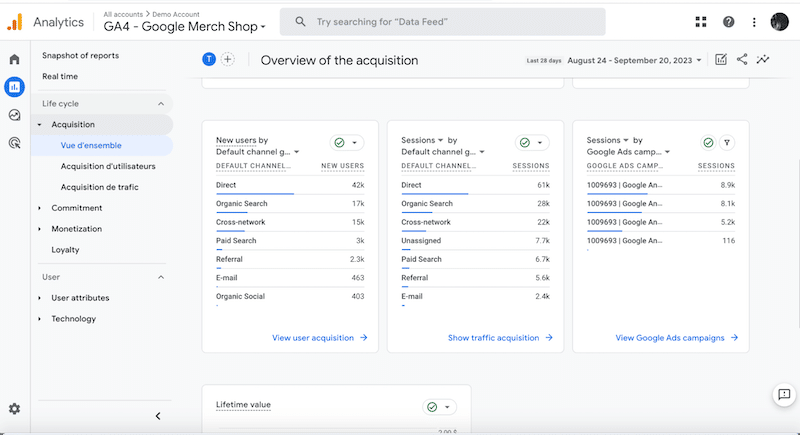Follow View user acquisition link
Image resolution: width=800 pixels, height=435 pixels.
319,338
